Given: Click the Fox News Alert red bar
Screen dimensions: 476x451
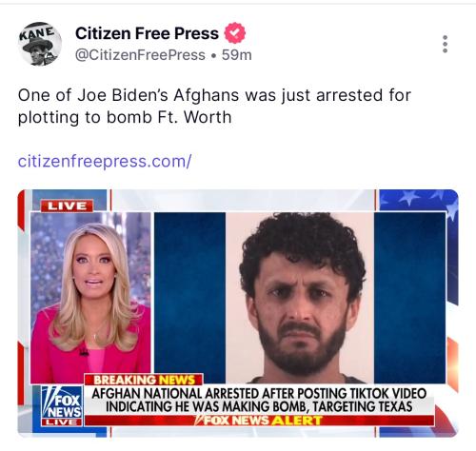Looking at the screenshot, I should pos(259,421).
